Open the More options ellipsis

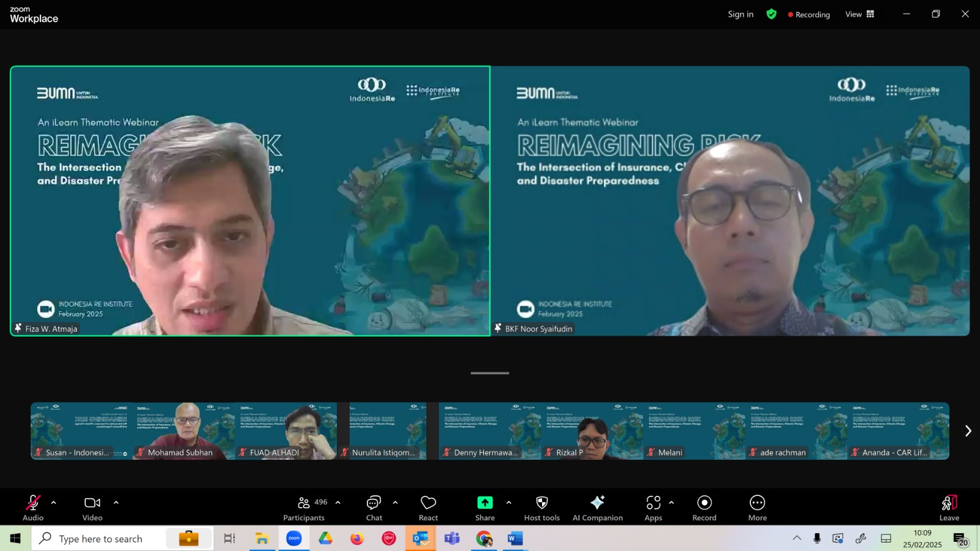758,503
